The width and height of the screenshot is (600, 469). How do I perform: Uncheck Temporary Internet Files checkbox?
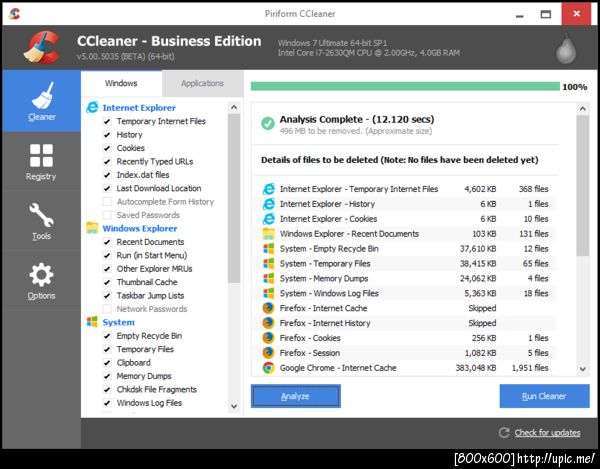pyautogui.click(x=107, y=121)
